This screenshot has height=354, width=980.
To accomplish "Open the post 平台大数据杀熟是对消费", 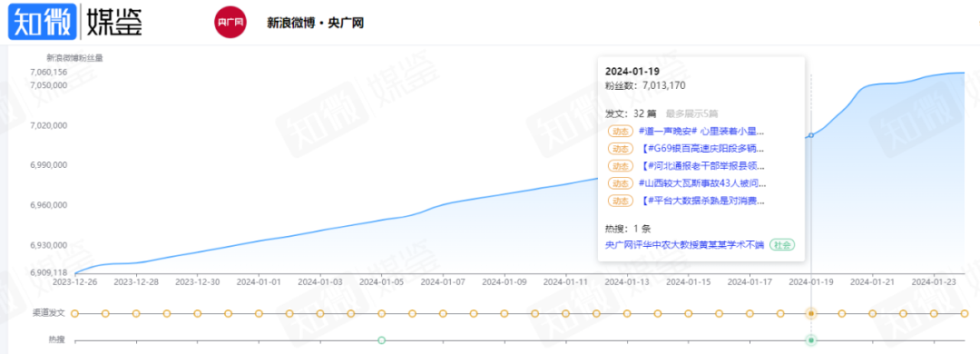I will tap(702, 201).
